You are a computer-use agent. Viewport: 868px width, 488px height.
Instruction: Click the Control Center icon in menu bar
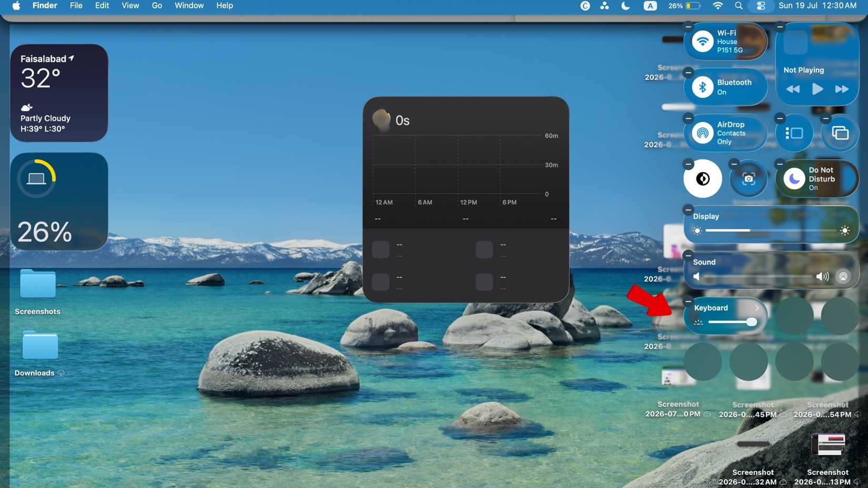pyautogui.click(x=761, y=6)
